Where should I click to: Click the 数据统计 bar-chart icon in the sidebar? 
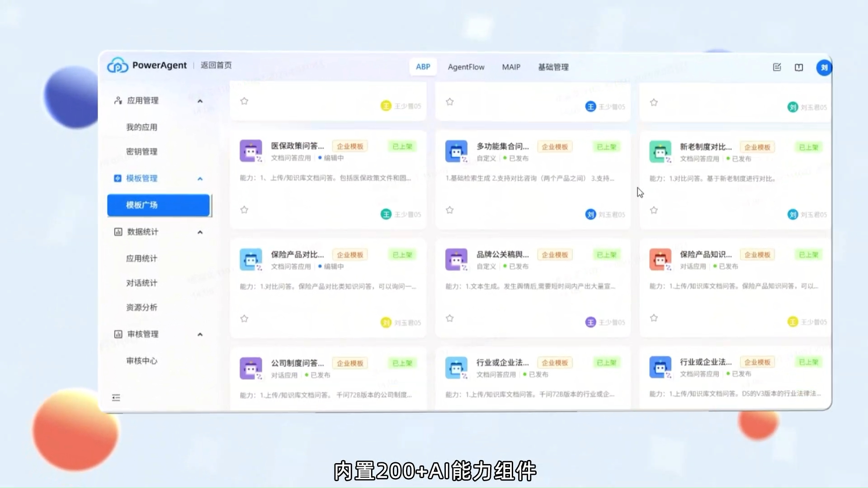[118, 232]
